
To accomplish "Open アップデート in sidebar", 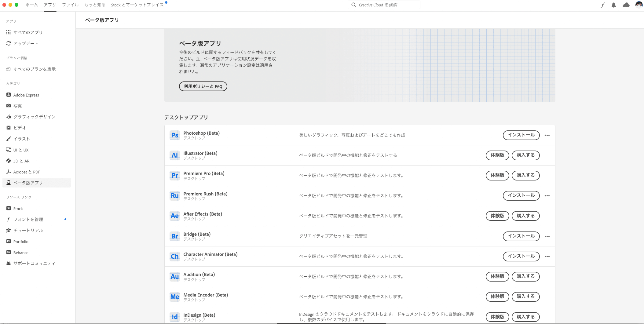I will 37,43.
